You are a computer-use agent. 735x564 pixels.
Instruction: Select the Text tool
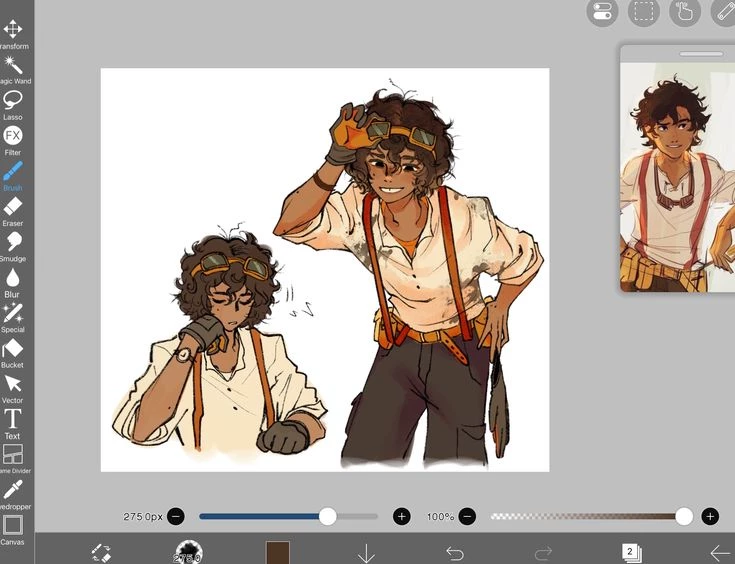[13, 420]
